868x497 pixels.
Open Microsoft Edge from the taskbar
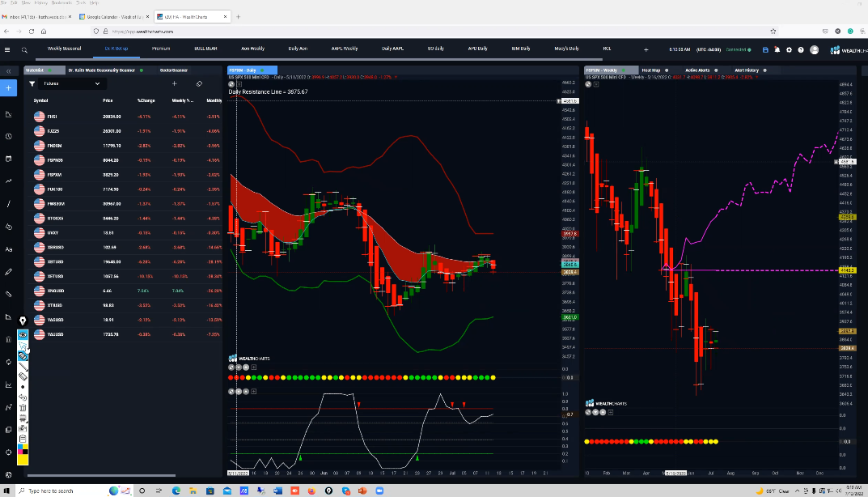[x=176, y=491]
